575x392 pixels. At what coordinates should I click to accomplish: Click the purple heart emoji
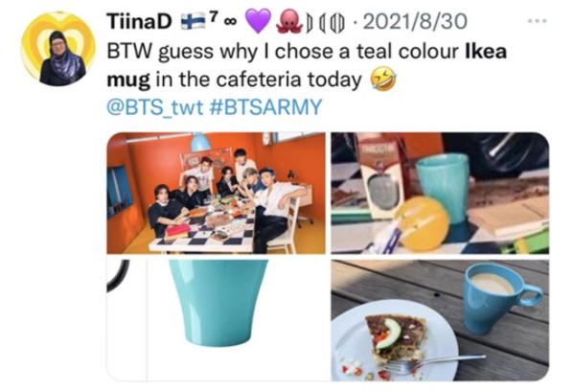[x=258, y=21]
